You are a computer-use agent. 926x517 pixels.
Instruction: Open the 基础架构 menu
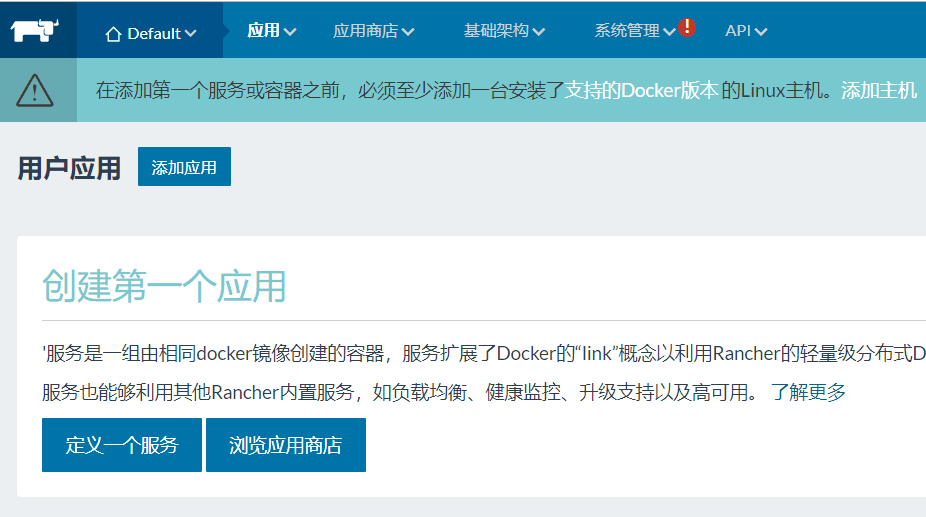[x=504, y=31]
